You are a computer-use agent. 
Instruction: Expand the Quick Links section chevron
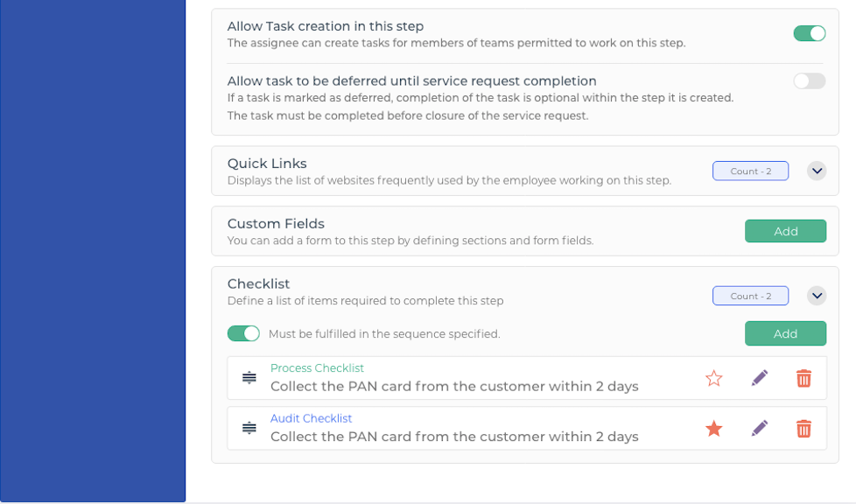817,171
